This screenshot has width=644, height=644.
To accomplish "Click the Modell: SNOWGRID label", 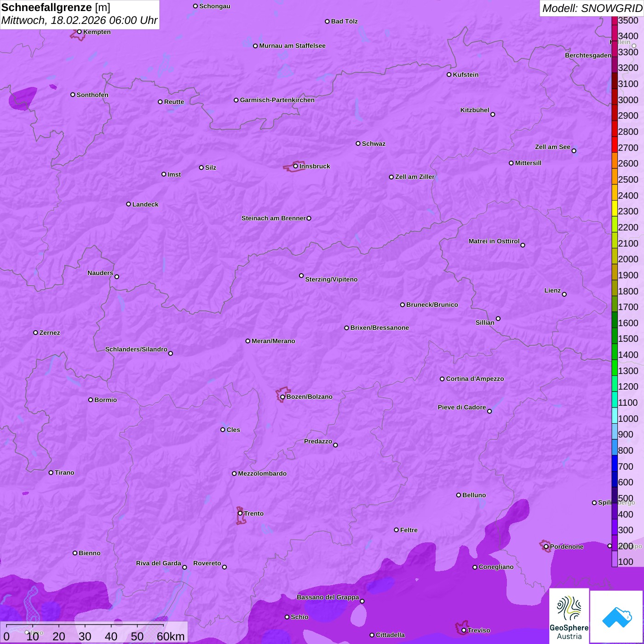I will coord(592,8).
